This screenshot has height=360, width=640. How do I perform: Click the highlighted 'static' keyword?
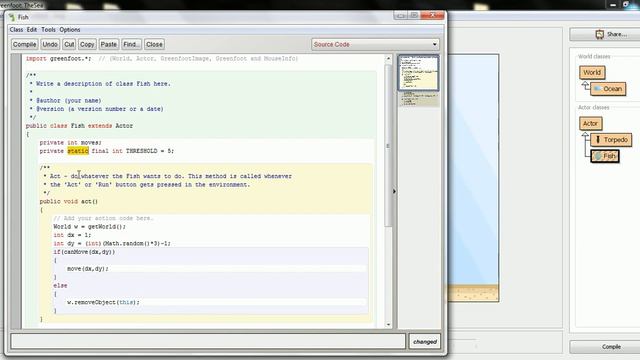click(x=78, y=151)
